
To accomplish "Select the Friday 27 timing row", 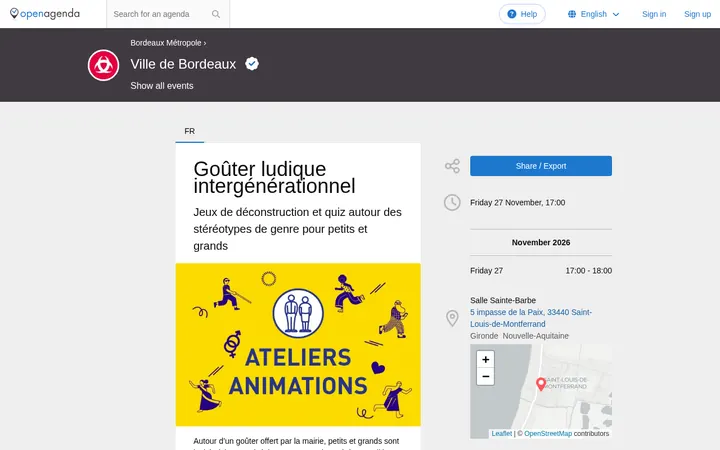I will pos(540,271).
